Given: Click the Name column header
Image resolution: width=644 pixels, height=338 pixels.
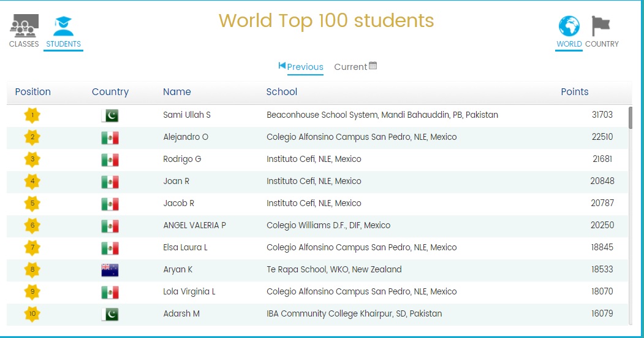Looking at the screenshot, I should click(x=177, y=91).
